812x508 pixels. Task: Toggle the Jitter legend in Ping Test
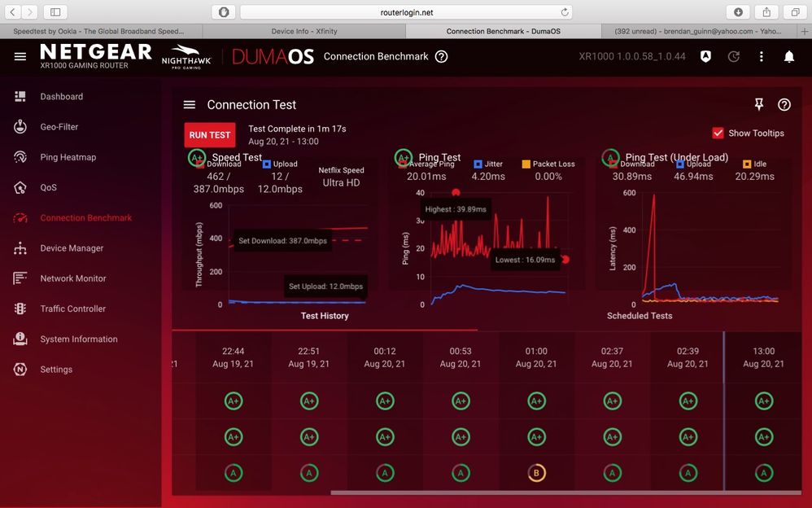478,164
